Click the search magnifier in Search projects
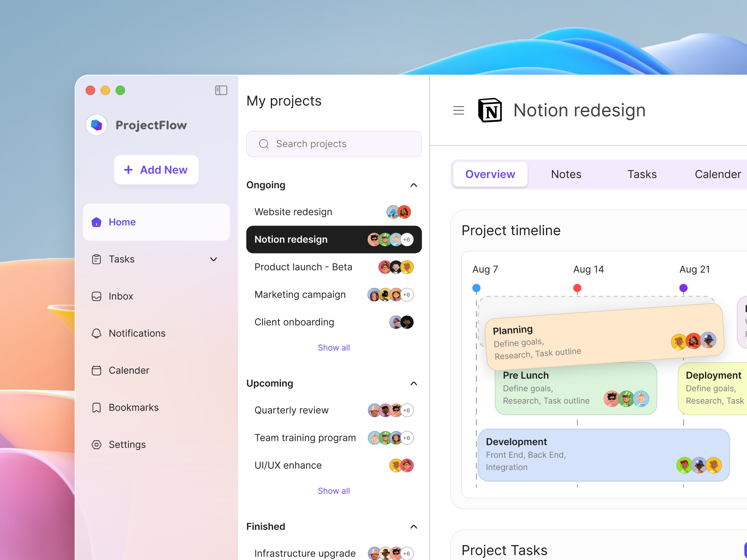 [264, 144]
